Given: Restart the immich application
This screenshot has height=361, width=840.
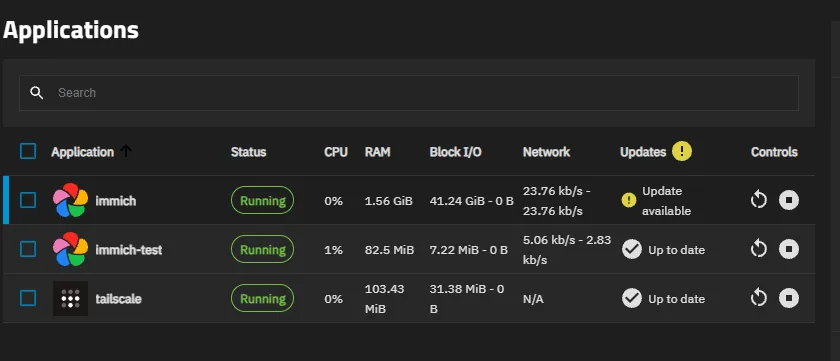Looking at the screenshot, I should [759, 200].
